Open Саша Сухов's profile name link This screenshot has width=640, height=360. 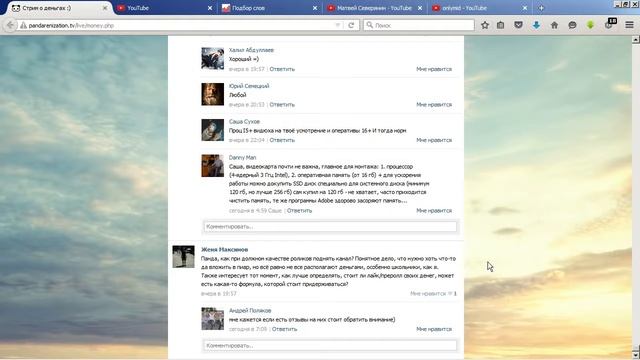[x=244, y=122]
